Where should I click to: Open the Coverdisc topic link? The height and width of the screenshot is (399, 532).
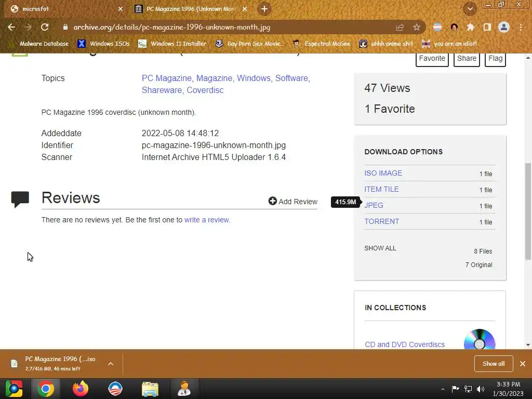click(x=205, y=90)
